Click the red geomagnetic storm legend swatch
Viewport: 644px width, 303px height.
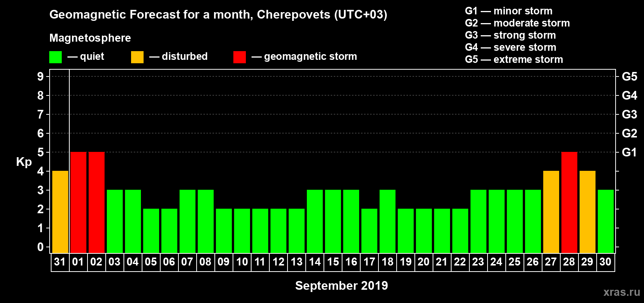pos(240,57)
